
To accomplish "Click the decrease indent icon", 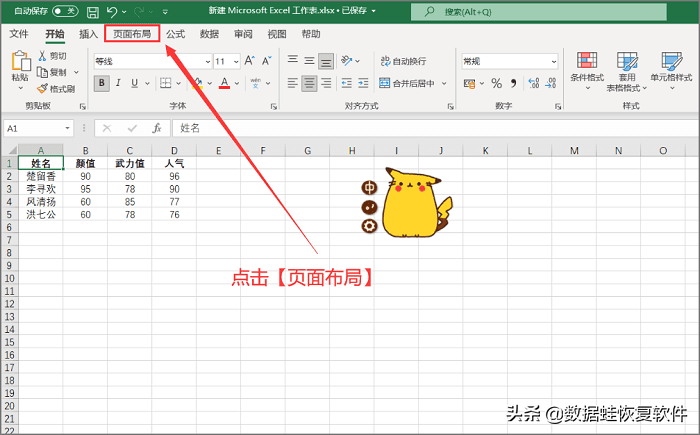I will [346, 83].
